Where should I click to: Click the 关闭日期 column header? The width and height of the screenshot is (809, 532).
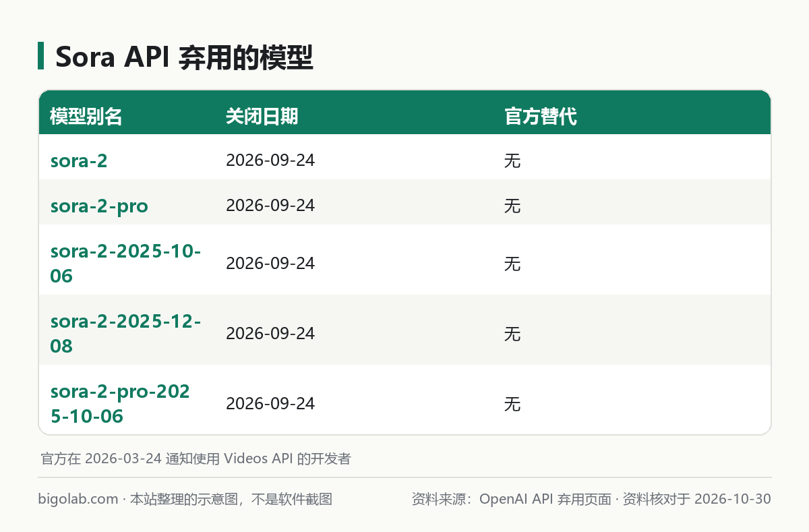pos(262,117)
